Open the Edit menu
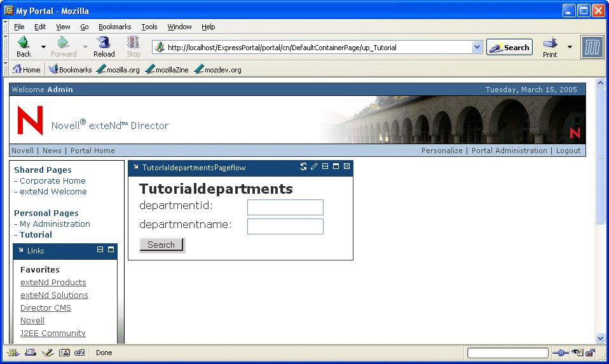The height and width of the screenshot is (364, 609). pyautogui.click(x=40, y=27)
